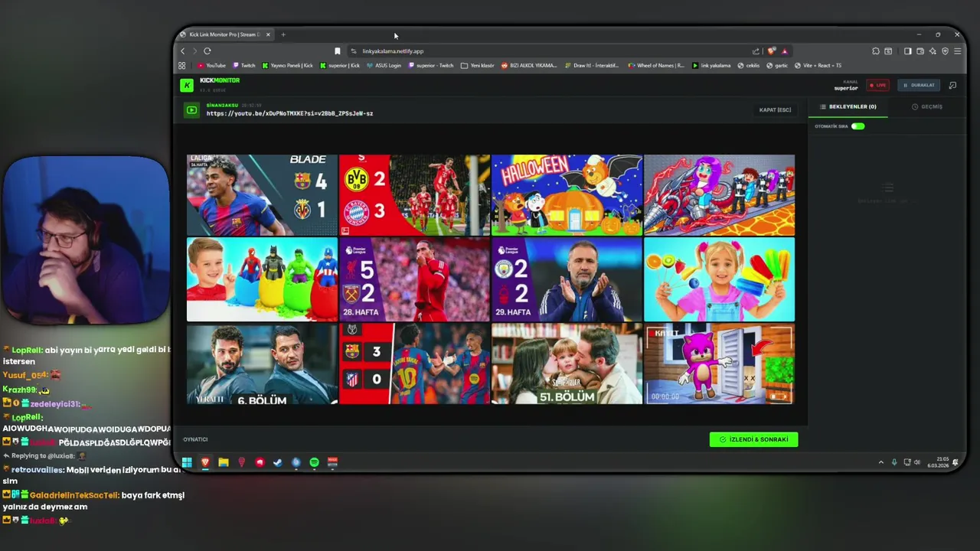This screenshot has height=551, width=980.
Task: Select the Barcelona 4-1 Villarreal thumbnail
Action: coord(262,195)
